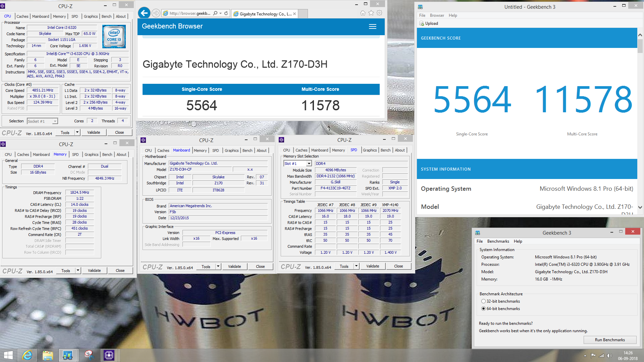This screenshot has height=362, width=644.
Task: Select the 64-bit benchmarks radio button
Action: coord(483,309)
